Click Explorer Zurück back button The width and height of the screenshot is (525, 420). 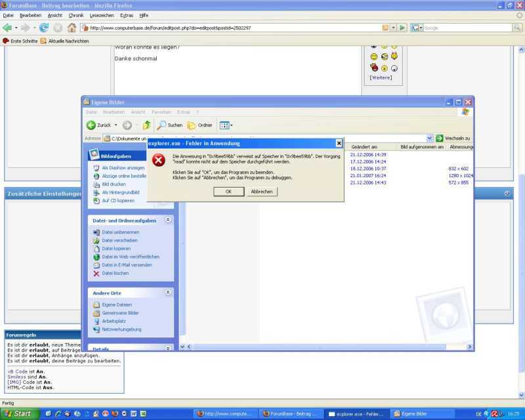coord(99,125)
